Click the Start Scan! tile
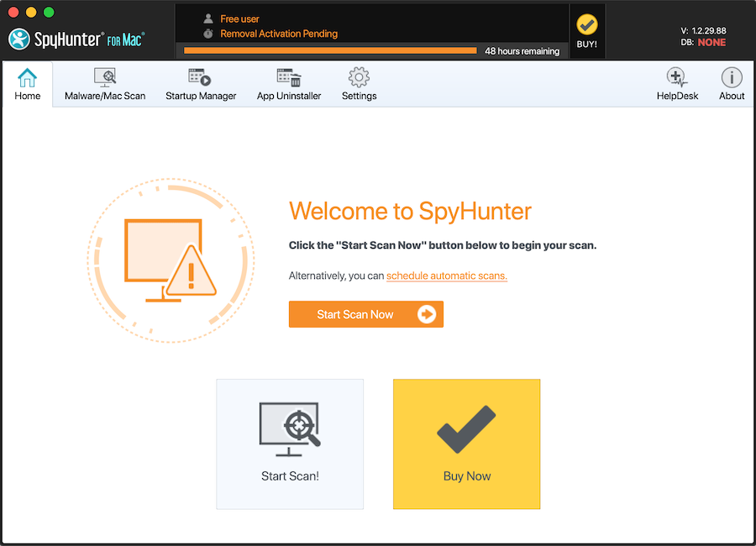756x546 pixels. [x=290, y=444]
